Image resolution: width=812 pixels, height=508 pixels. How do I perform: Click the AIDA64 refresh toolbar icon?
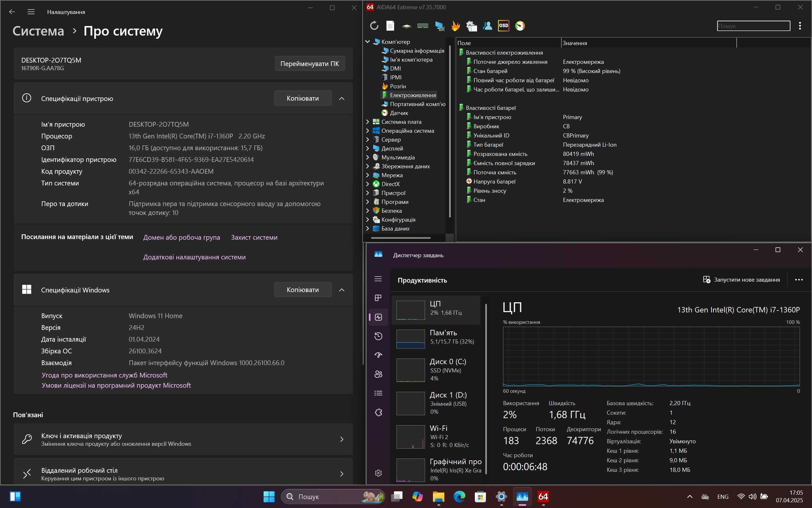tap(374, 26)
